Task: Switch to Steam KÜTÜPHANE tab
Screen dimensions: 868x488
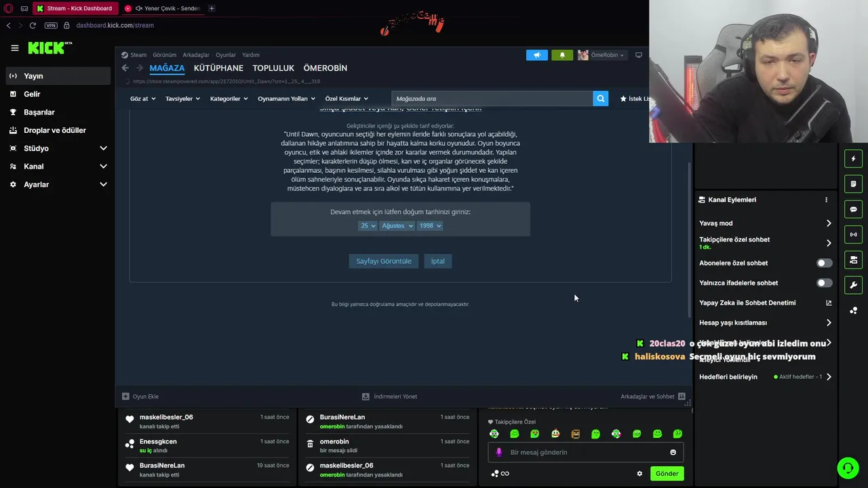Action: point(218,68)
